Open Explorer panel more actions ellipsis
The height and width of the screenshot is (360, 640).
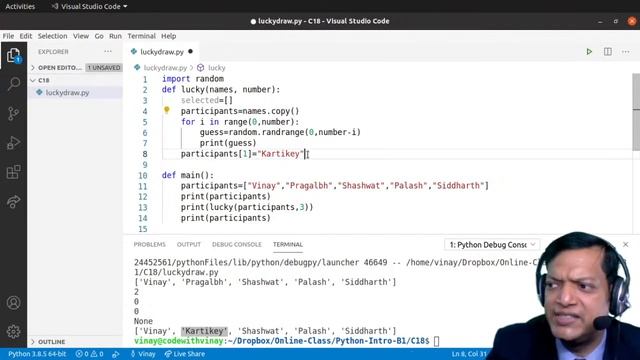click(108, 51)
